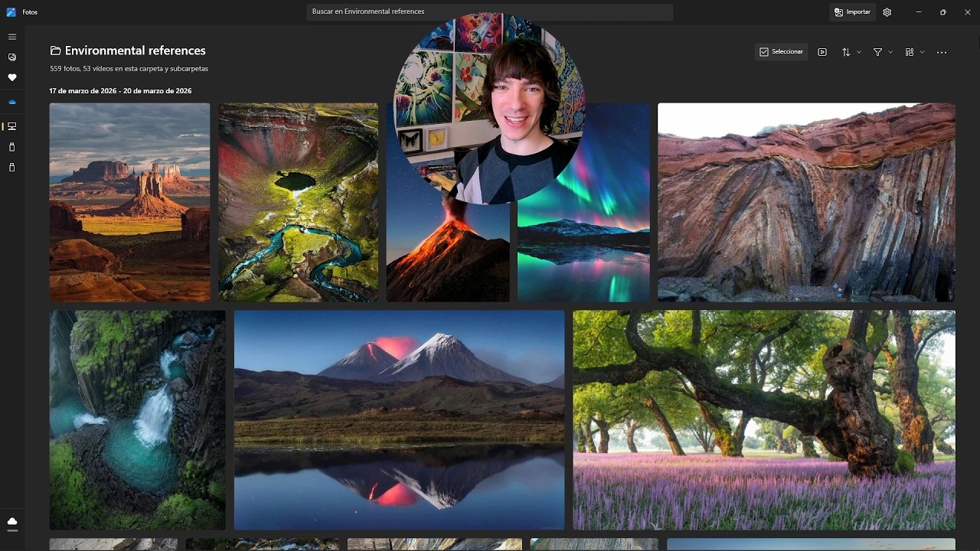This screenshot has width=980, height=551.
Task: Open the Monument Valley desert photo
Action: (129, 202)
